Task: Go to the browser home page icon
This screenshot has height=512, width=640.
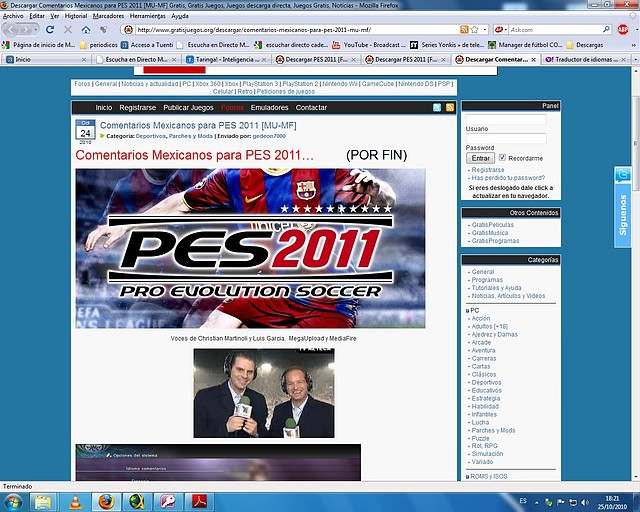Action: point(86,29)
